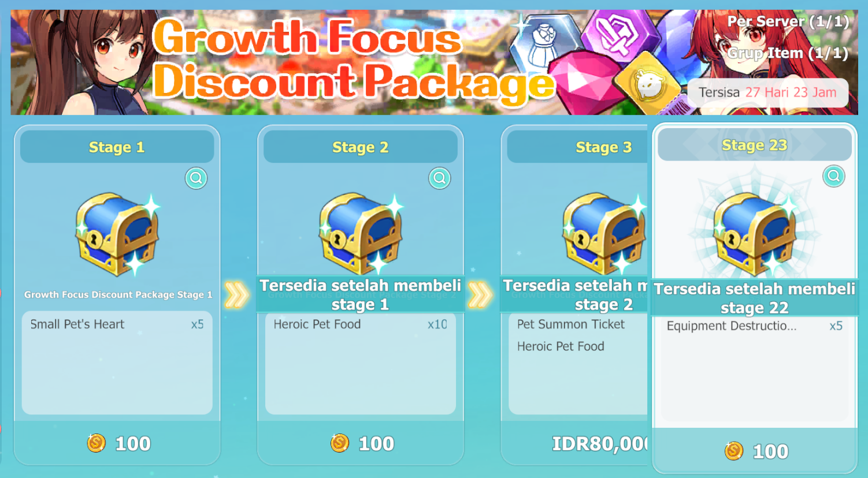Open the Stage 2 magnifier preview icon
The height and width of the screenshot is (478, 868).
click(x=440, y=178)
